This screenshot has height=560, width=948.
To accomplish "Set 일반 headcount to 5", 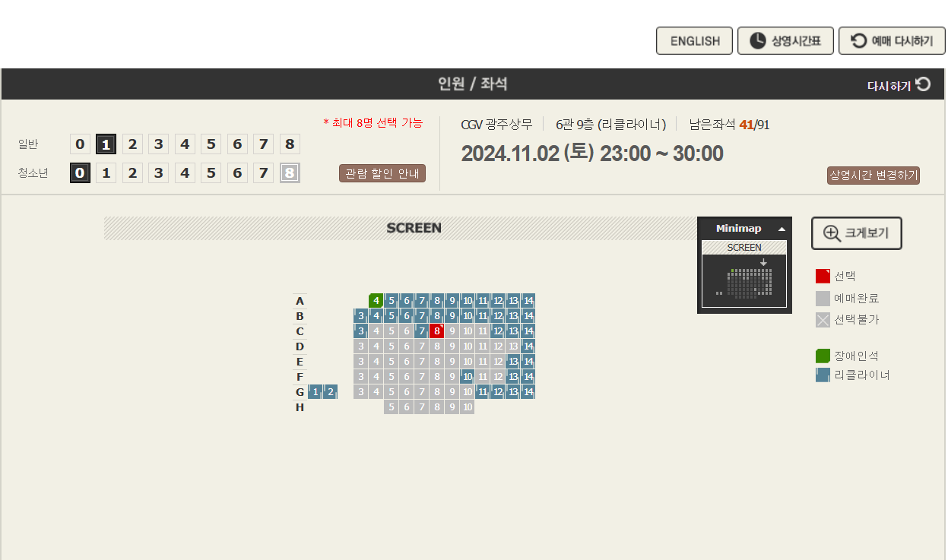I will (x=211, y=144).
